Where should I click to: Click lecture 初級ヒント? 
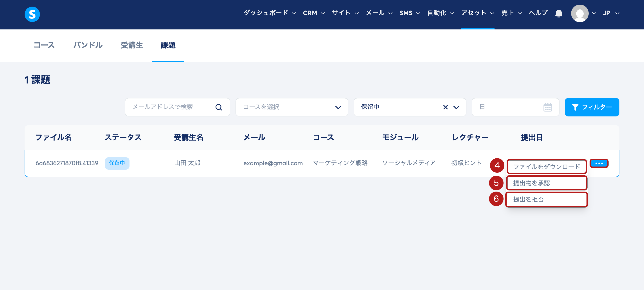pyautogui.click(x=466, y=163)
